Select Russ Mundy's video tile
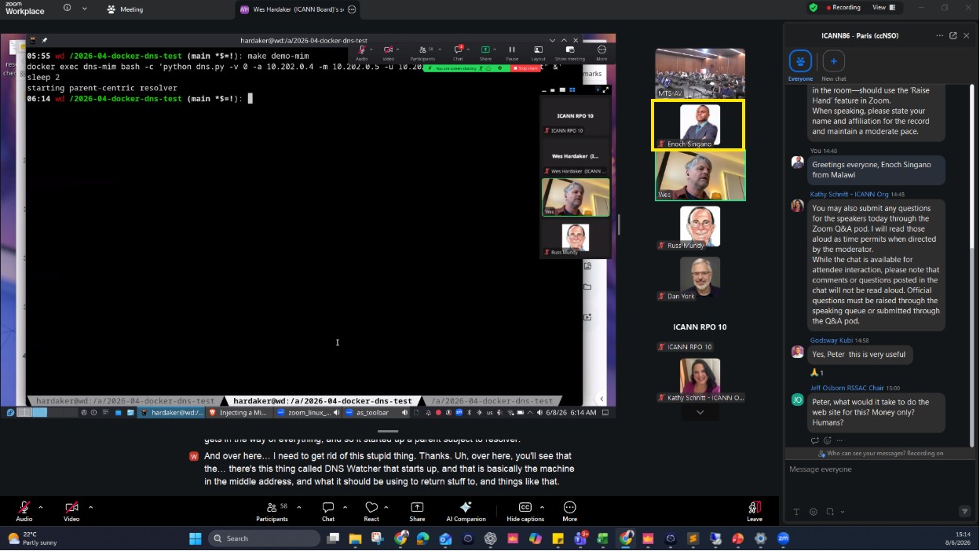Image resolution: width=980 pixels, height=551 pixels. pyautogui.click(x=700, y=228)
